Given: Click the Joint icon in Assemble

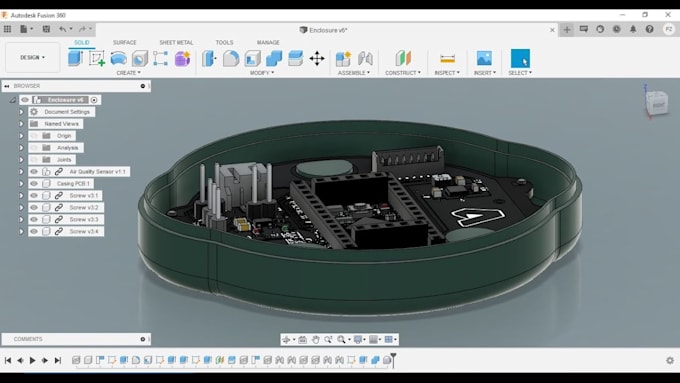Looking at the screenshot, I should coord(365,58).
